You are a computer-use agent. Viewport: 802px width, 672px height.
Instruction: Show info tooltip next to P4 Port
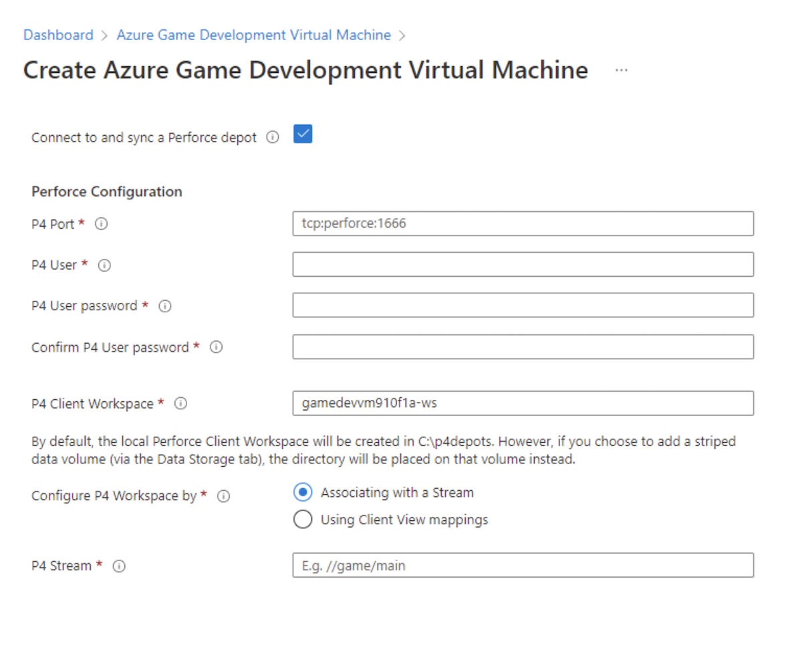tap(101, 224)
